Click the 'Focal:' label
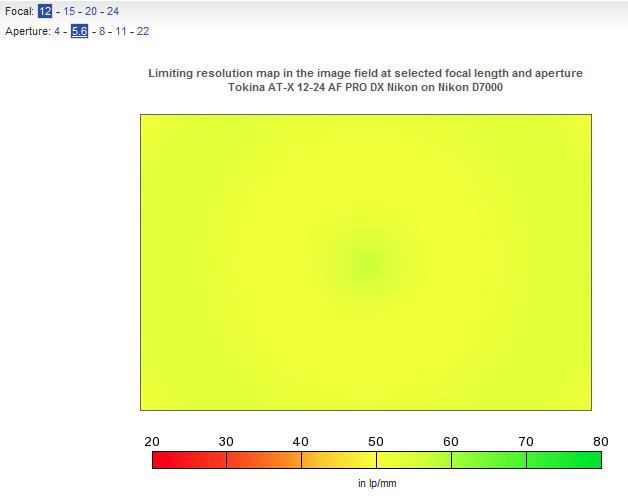This screenshot has width=628, height=498. click(19, 11)
